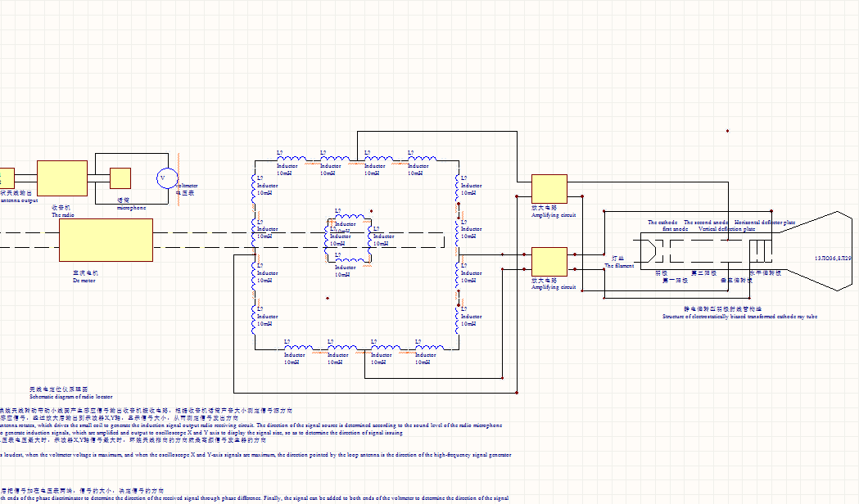Select the cathode ray tube structure caption text

(x=739, y=317)
